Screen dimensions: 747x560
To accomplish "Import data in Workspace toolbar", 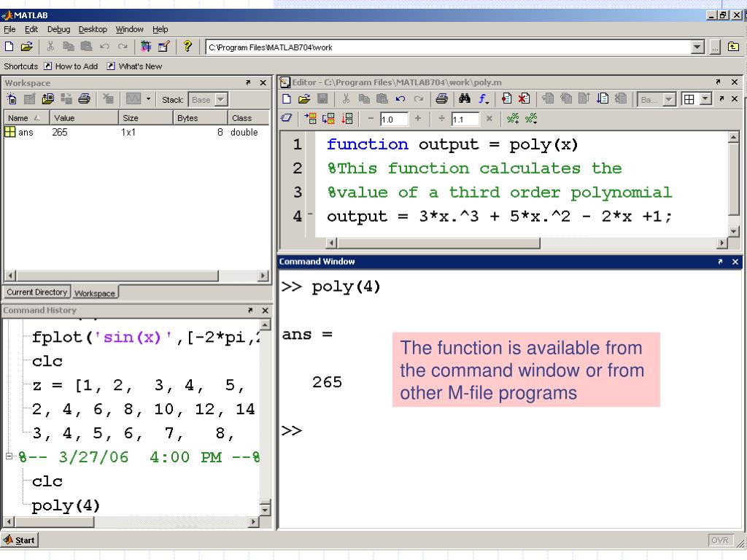I will pos(47,99).
